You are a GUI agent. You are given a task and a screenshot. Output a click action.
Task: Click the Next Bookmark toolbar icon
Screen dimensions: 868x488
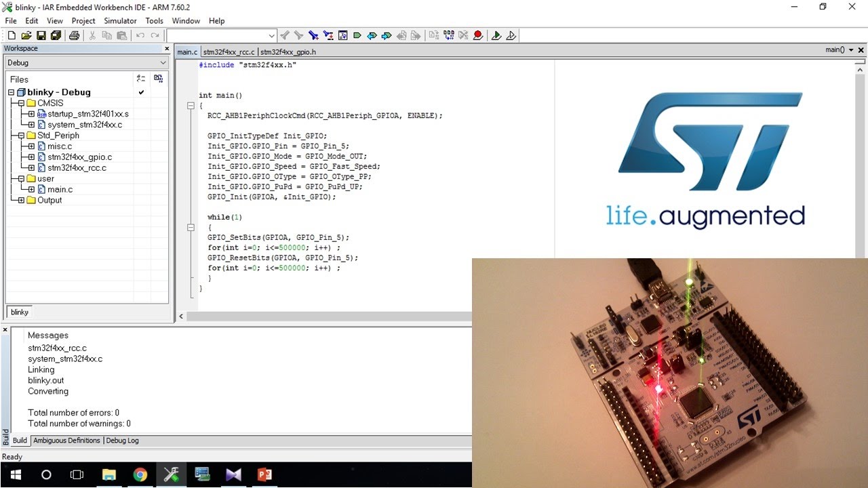(387, 35)
